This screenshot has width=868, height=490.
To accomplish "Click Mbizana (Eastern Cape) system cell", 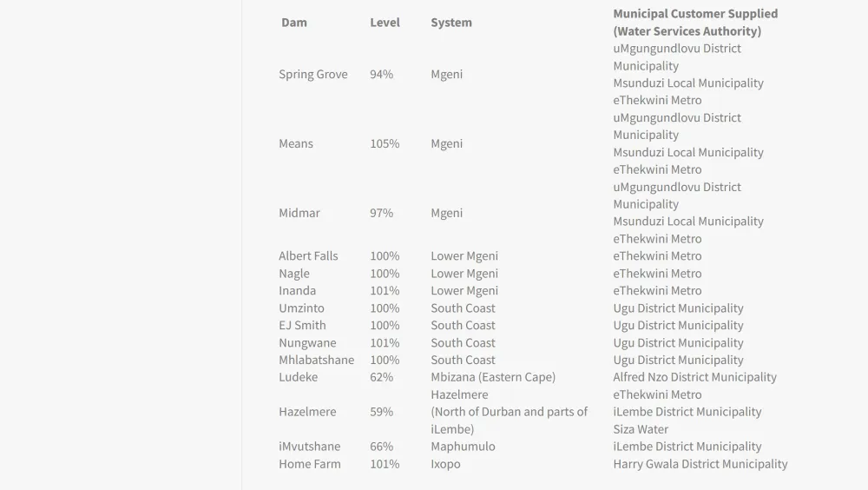I will (x=493, y=378).
